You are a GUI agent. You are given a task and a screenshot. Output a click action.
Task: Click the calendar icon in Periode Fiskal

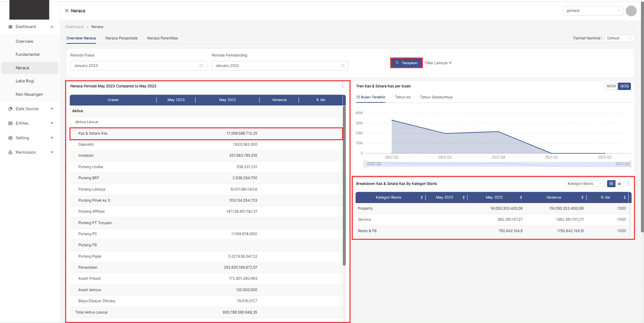[x=201, y=66]
